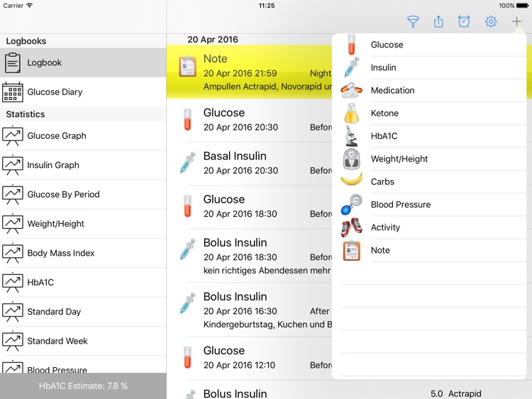
Task: Click the Body Mass Index chart icon
Action: 13,253
